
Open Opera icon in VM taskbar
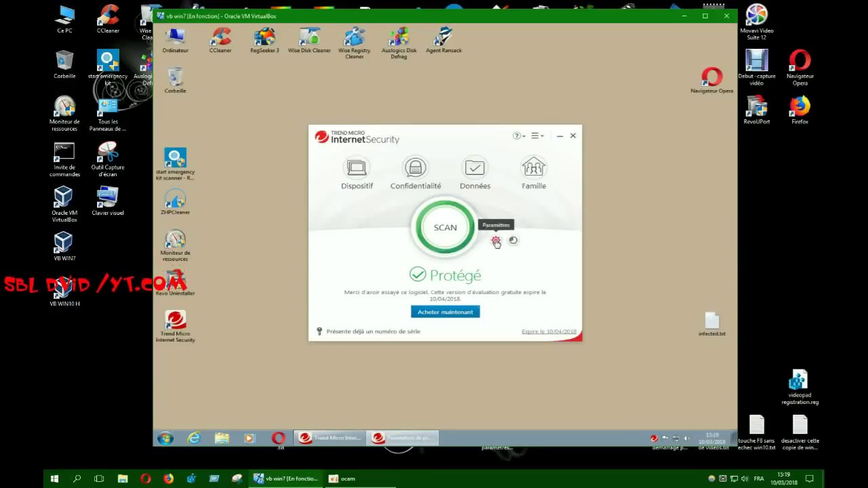click(x=278, y=439)
